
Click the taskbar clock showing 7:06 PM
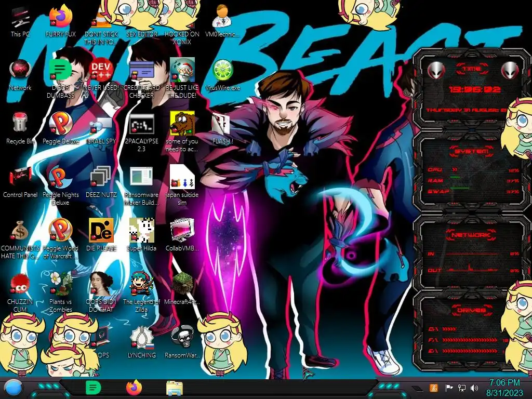pyautogui.click(x=504, y=383)
